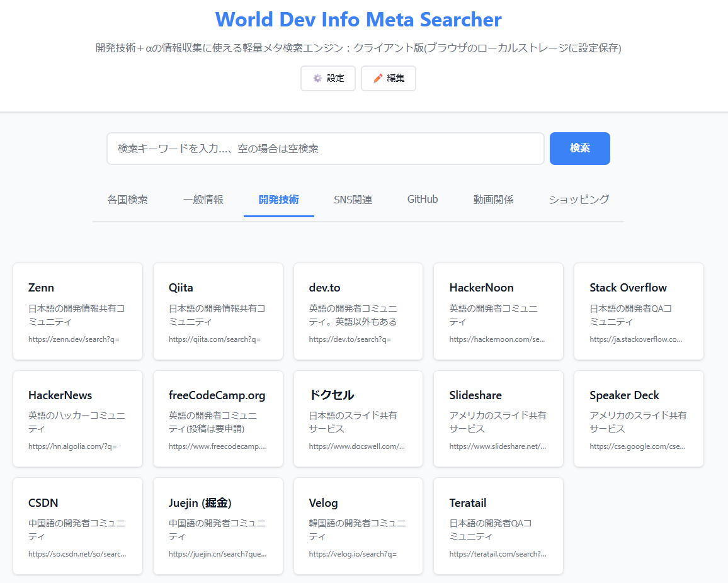Open the ショッピング tab
This screenshot has width=728, height=583.
click(577, 199)
